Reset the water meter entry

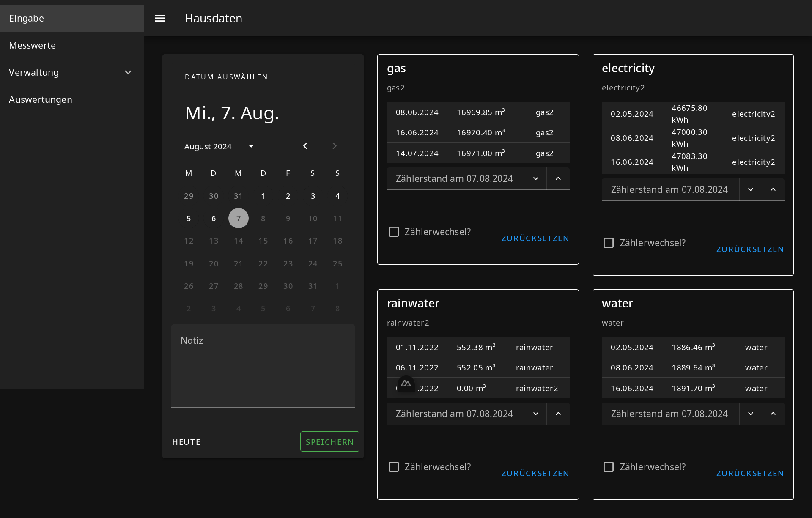750,474
